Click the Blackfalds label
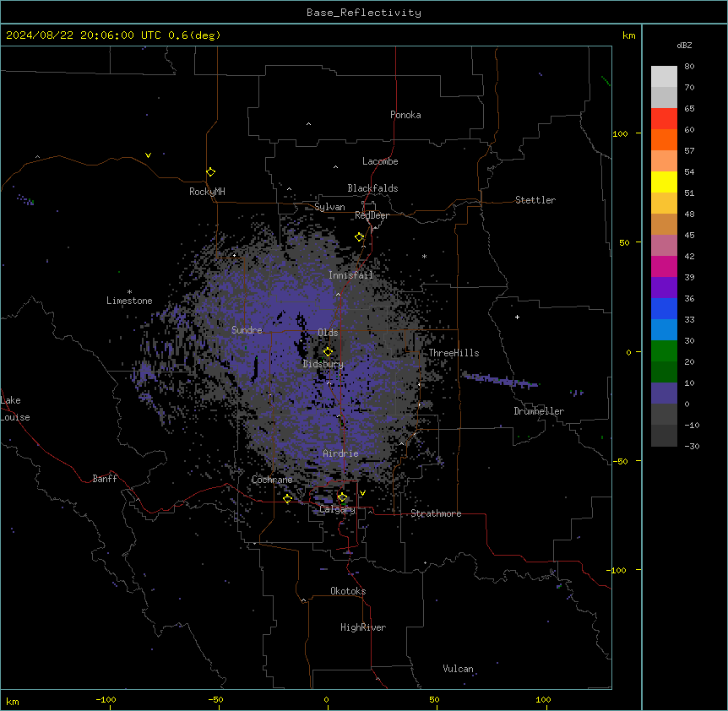728x711 pixels. tap(372, 188)
